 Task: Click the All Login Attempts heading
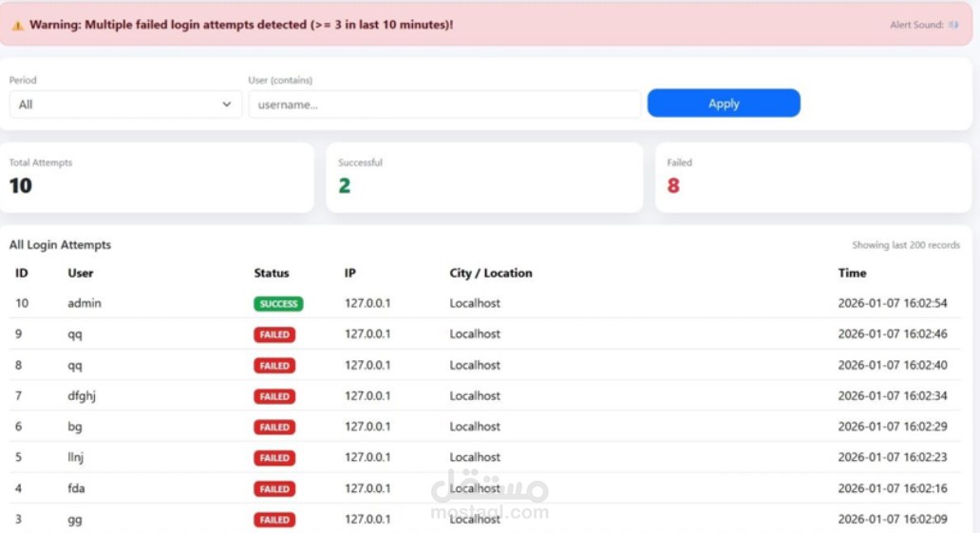[60, 244]
